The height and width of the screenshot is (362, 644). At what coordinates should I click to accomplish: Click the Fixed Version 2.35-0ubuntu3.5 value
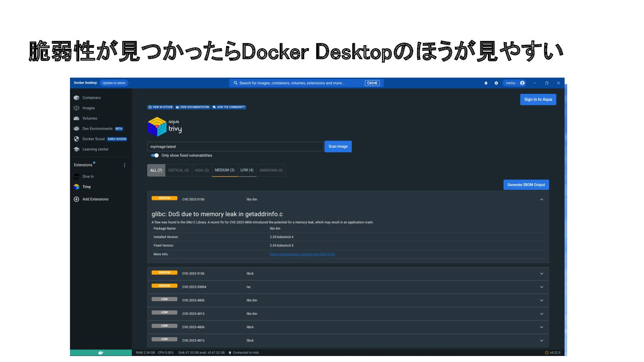[282, 246]
